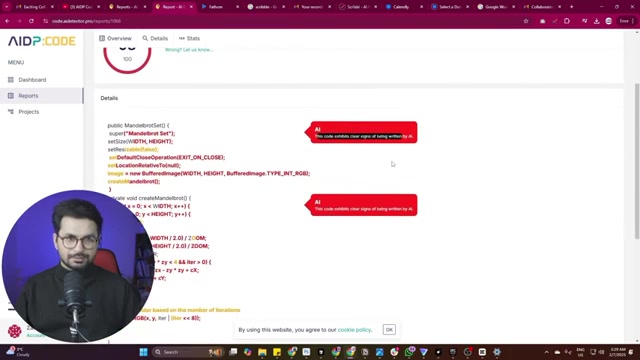Dismiss cookie notice with OK button
Screen dimensions: 640x360
pos(389,329)
